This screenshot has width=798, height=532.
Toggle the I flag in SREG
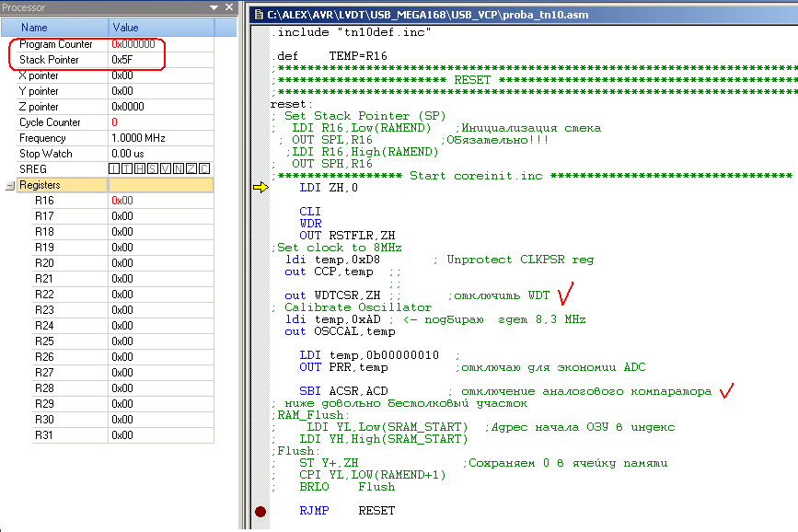tap(114, 168)
